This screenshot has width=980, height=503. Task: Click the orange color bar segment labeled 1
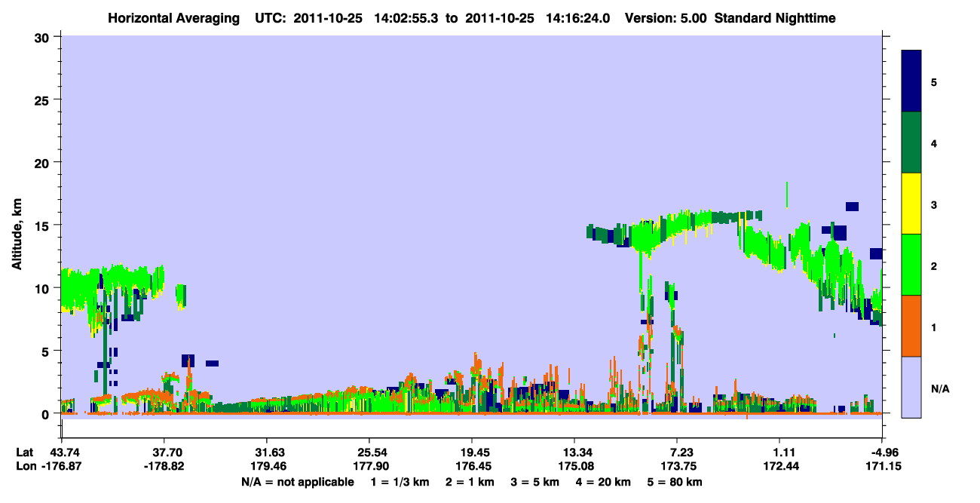[912, 326]
